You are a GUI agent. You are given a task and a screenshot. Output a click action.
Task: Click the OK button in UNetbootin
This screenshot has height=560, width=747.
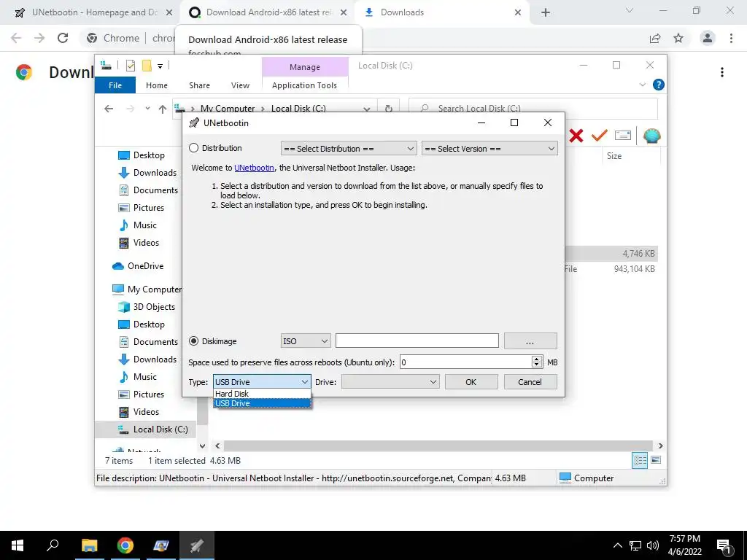tap(471, 382)
